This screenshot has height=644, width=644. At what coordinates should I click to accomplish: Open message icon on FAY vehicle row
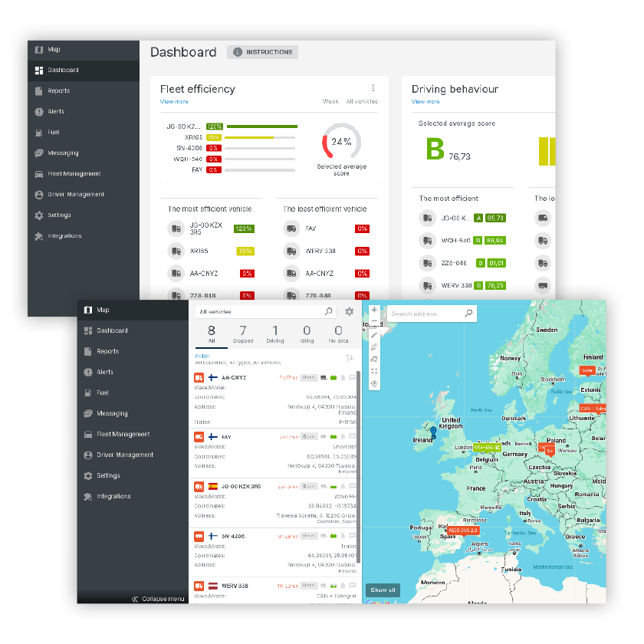pos(353,436)
